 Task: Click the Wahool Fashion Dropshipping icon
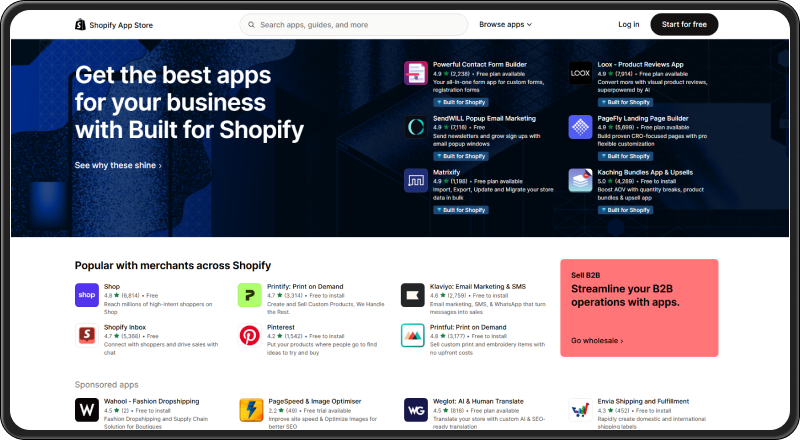87,410
